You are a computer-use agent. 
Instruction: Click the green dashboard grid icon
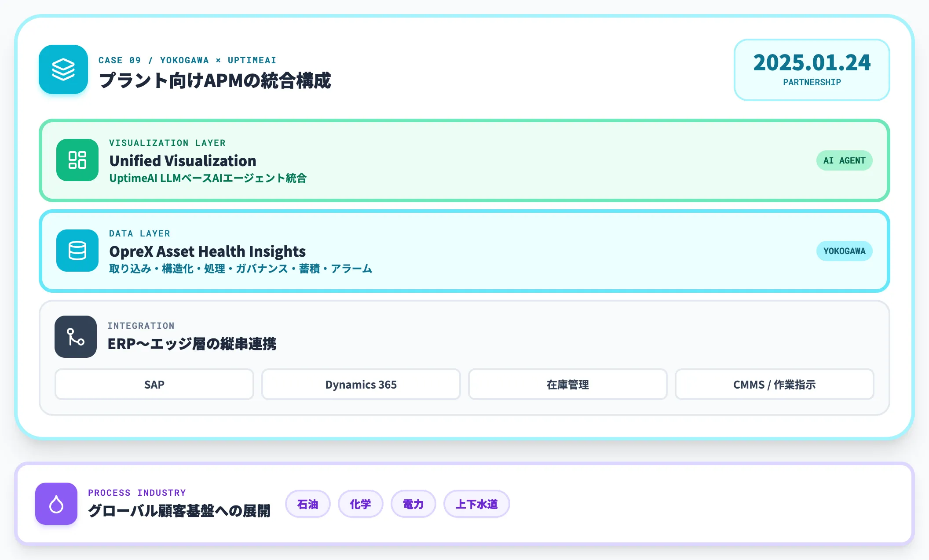(x=77, y=160)
